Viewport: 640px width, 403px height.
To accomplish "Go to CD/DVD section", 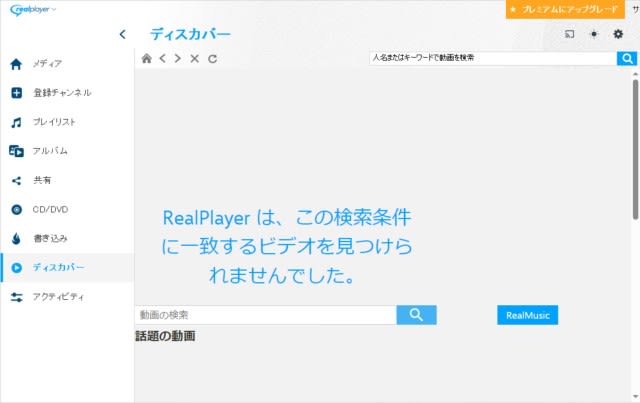I will [50, 209].
